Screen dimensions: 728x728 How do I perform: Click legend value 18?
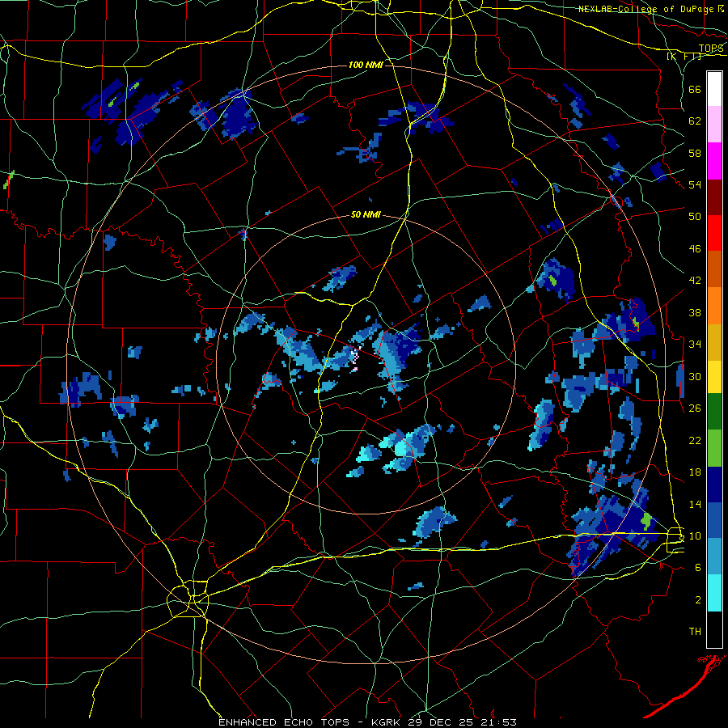(695, 472)
